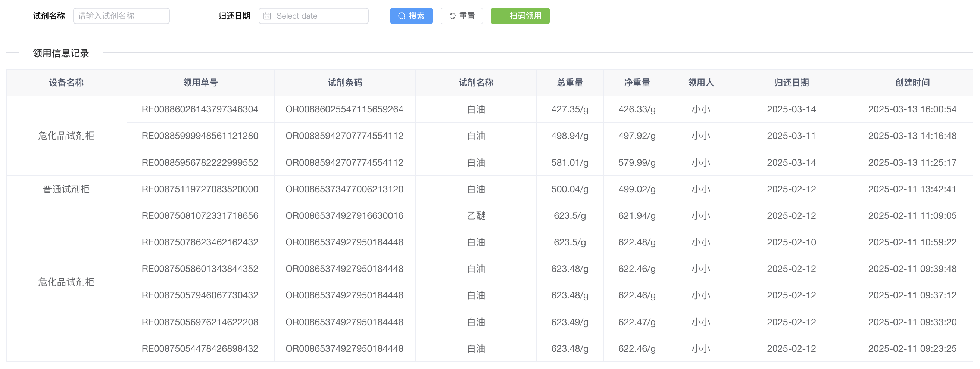Click total weight 623.49/g
Viewport: 980px width, 369px height.
570,322
